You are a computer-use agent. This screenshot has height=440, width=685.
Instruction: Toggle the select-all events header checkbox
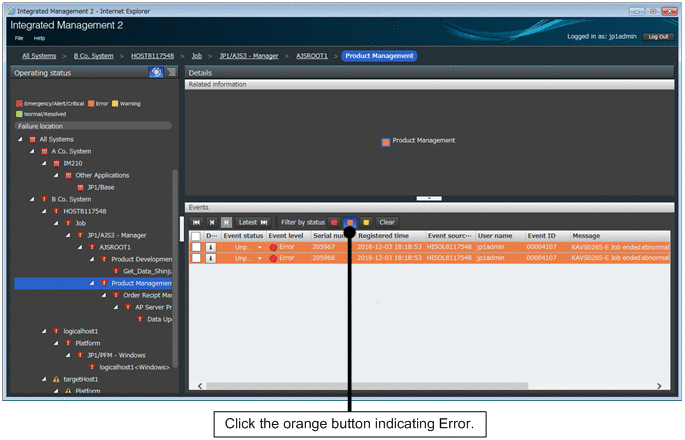point(197,235)
